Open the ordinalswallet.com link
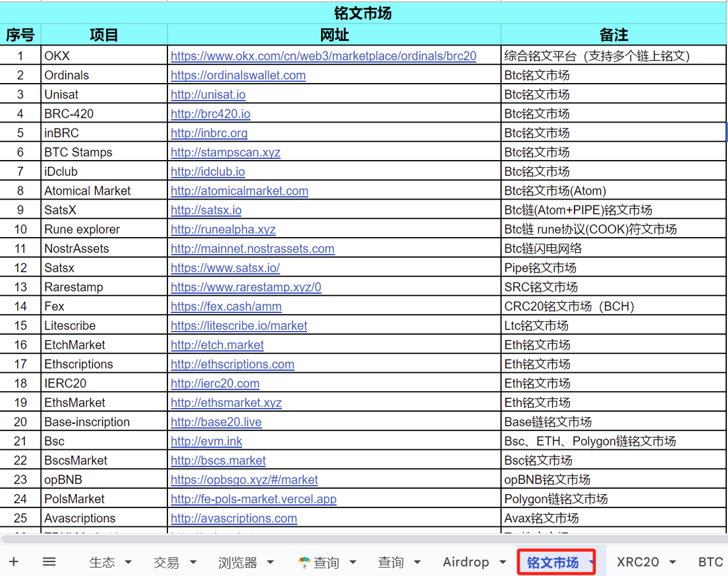This screenshot has width=728, height=576. (238, 75)
